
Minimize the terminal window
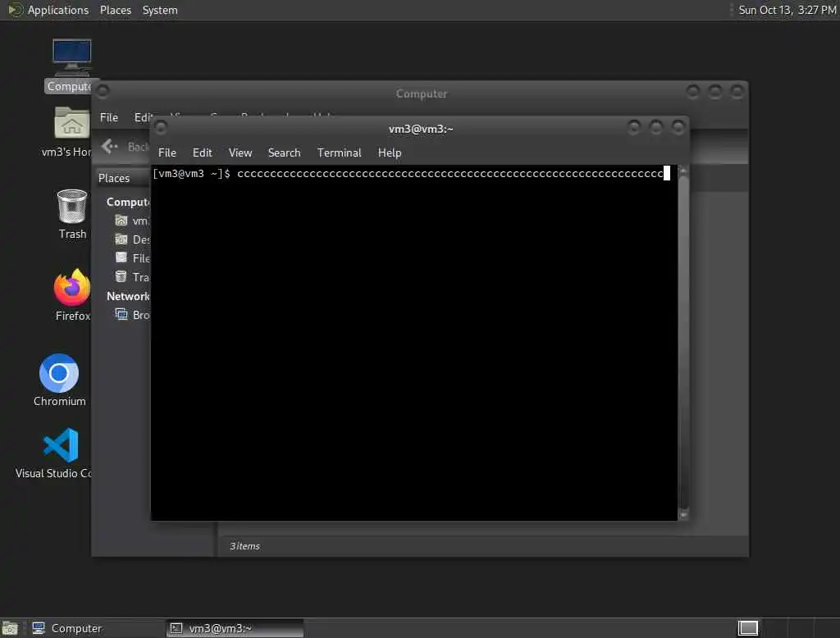[x=634, y=127]
